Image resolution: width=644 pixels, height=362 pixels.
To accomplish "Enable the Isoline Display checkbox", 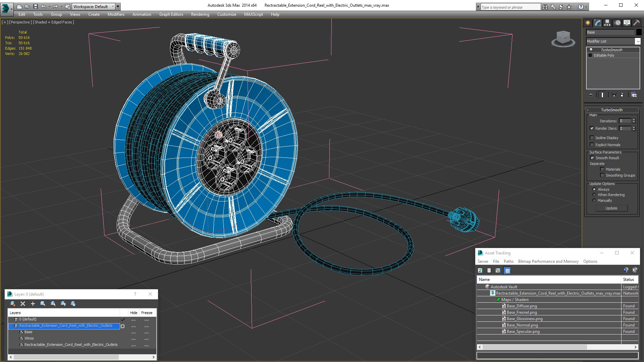I will pyautogui.click(x=592, y=138).
